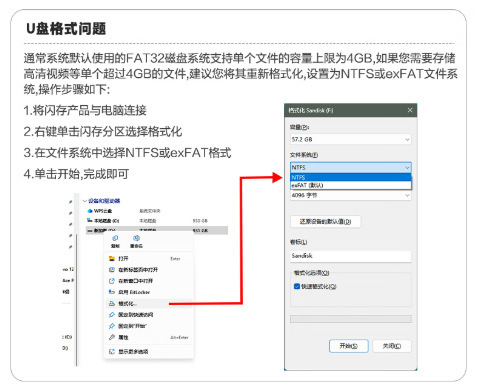Open the allocation unit 4096 bytes dropdown
The width and height of the screenshot is (477, 388).
351,195
